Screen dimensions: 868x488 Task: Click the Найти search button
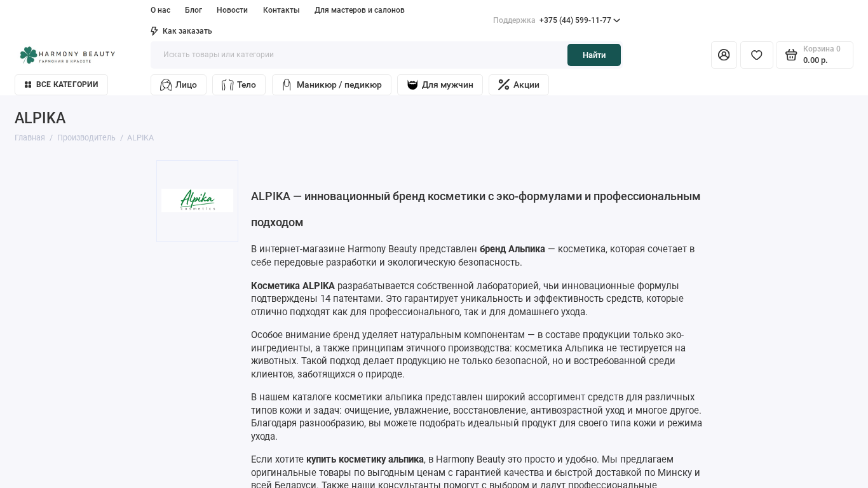[594, 55]
